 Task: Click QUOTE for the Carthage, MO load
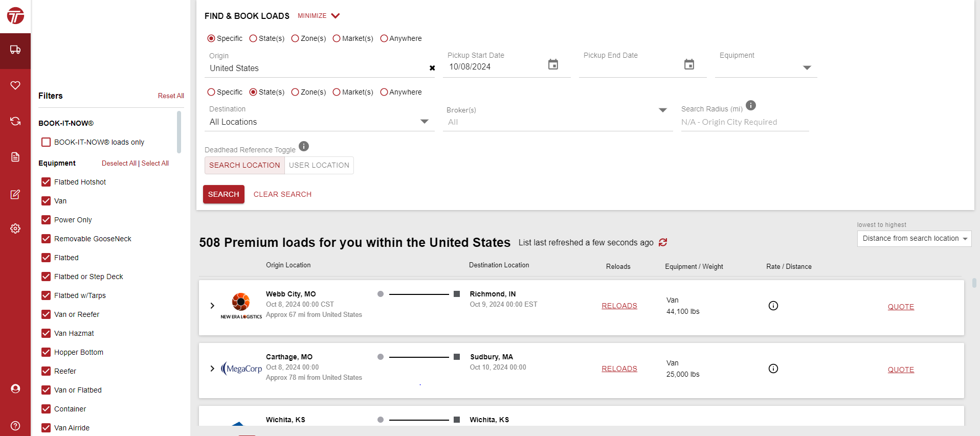pos(900,370)
